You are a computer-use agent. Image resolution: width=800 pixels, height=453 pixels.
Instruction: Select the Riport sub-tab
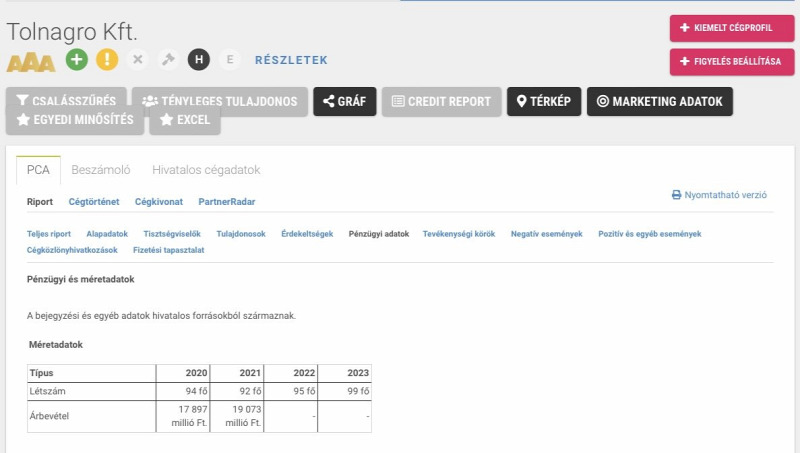click(40, 202)
